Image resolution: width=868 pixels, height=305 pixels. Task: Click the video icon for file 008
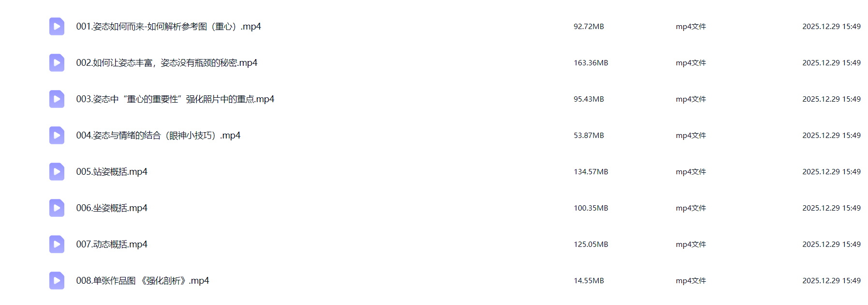57,281
